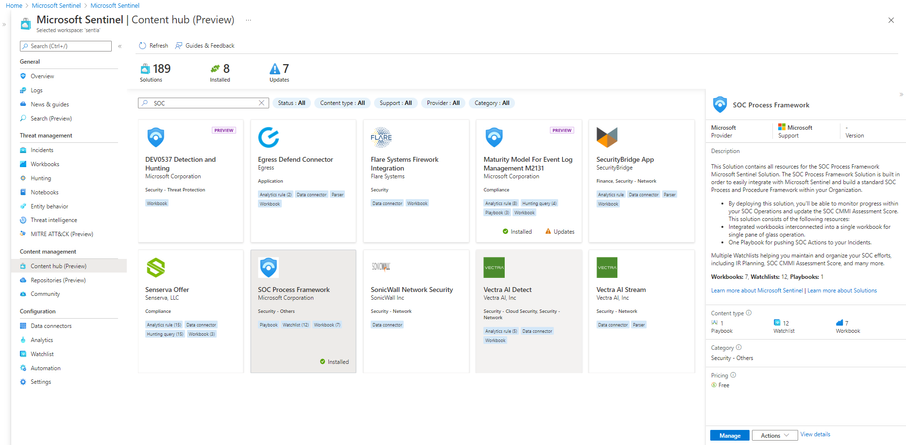This screenshot has height=445, width=906.
Task: Select the Senserva Offer solution icon
Action: click(156, 268)
